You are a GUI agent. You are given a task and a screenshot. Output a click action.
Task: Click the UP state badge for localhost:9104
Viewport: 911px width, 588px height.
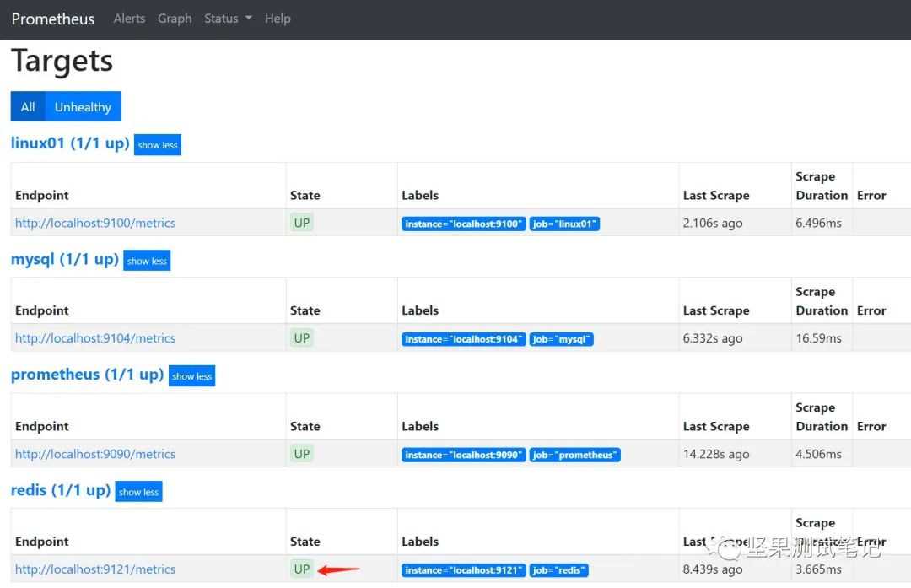click(302, 337)
